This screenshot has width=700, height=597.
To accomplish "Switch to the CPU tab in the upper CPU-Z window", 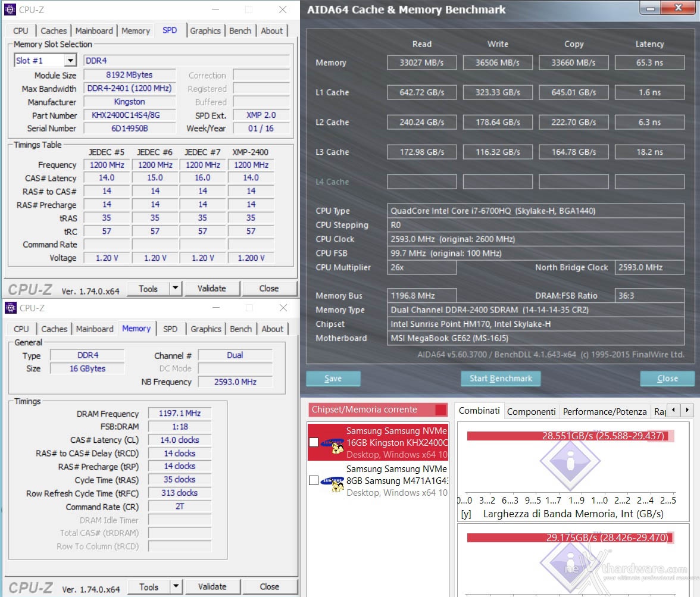I will coord(20,31).
